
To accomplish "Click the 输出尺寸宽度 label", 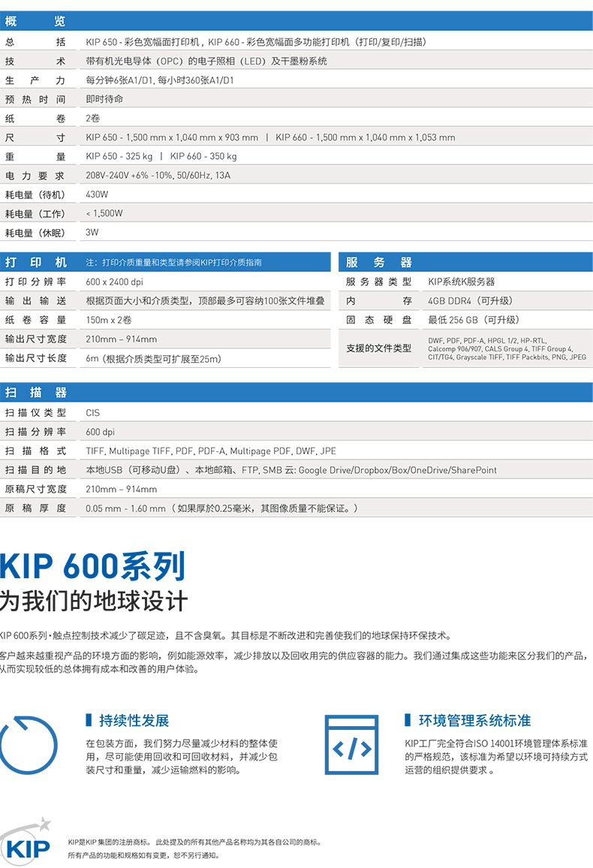I will point(36,339).
